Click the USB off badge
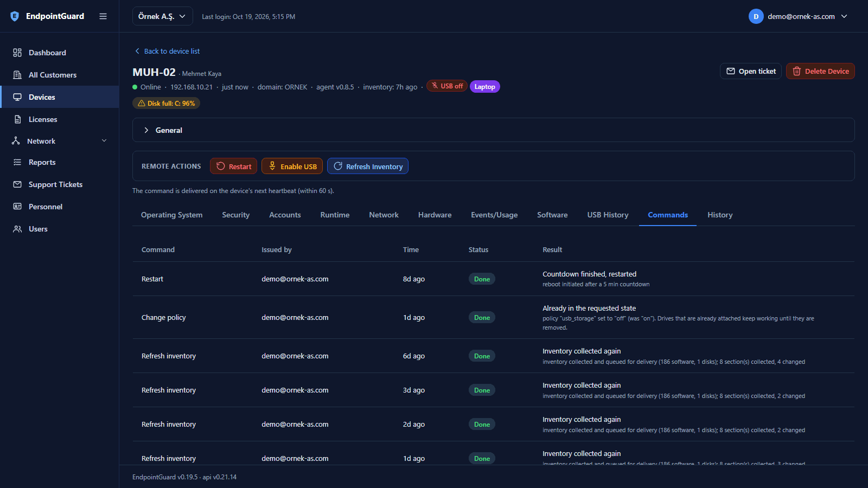 (x=447, y=86)
